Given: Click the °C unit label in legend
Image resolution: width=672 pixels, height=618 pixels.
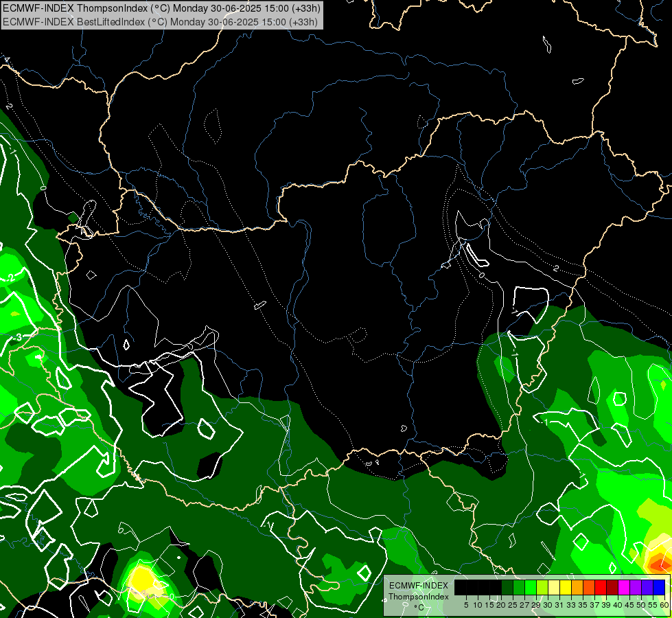Looking at the screenshot, I should coord(419,608).
